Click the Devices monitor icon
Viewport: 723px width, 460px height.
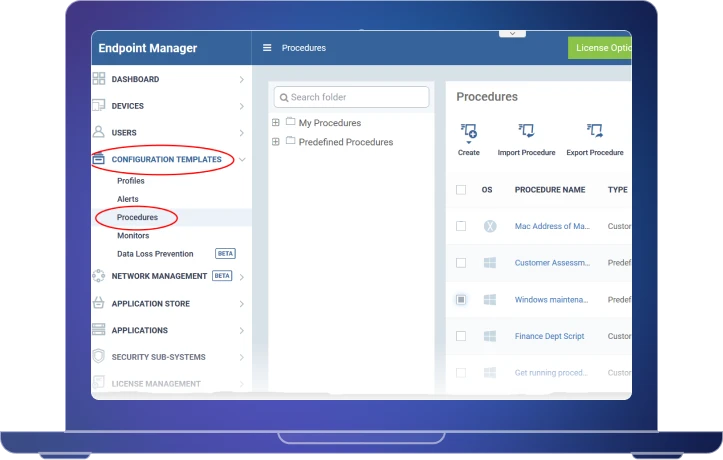point(99,106)
